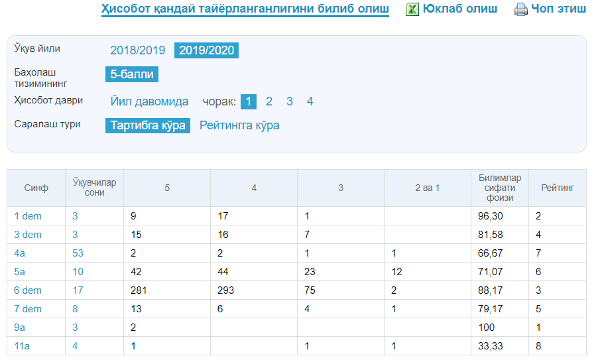Open student count 53 for class 4a
This screenshot has width=600, height=364.
[78, 253]
